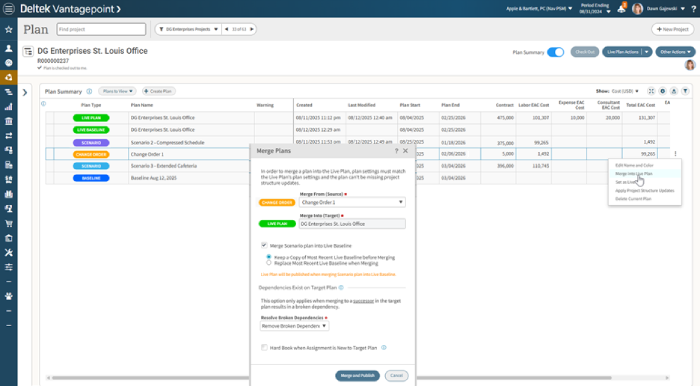Go to next project with right arrow
Image resolution: width=700 pixels, height=386 pixels.
pyautogui.click(x=251, y=29)
